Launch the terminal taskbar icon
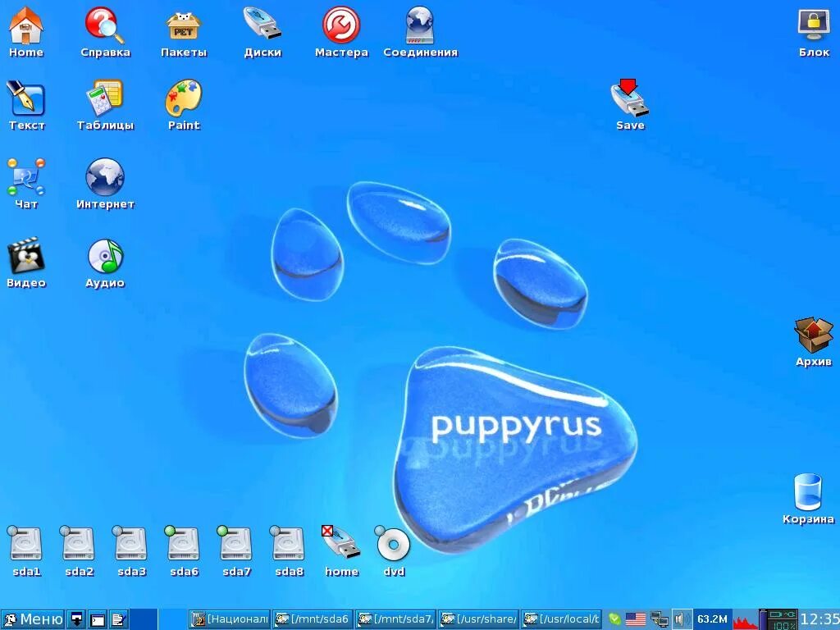The height and width of the screenshot is (630, 840). pyautogui.click(x=98, y=620)
